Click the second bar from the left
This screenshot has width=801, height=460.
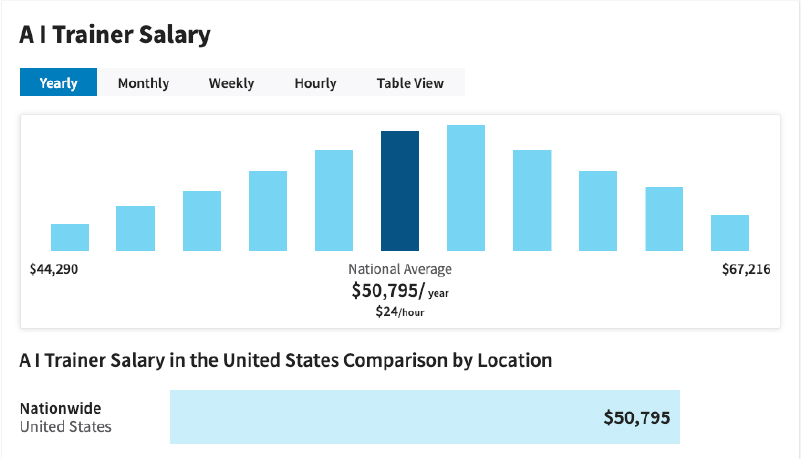coord(136,228)
